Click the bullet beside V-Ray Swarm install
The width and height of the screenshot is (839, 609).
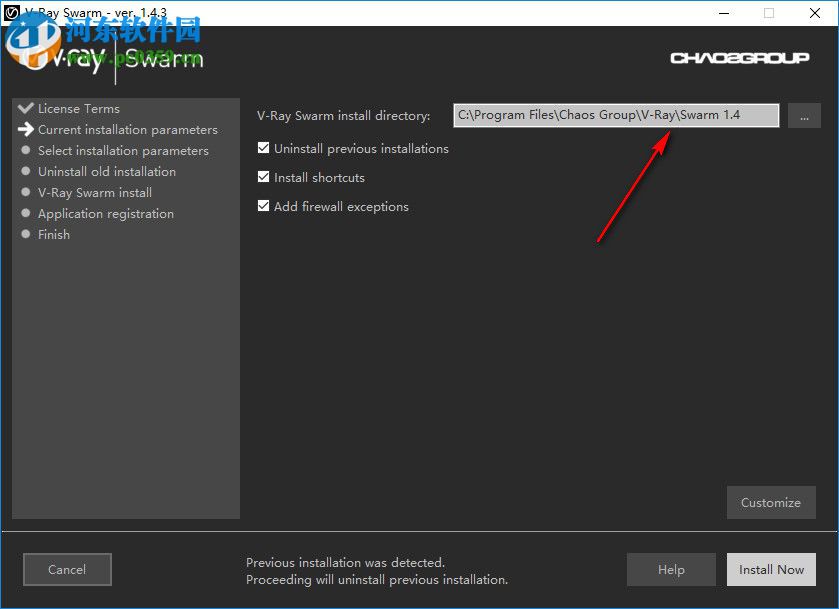click(25, 192)
